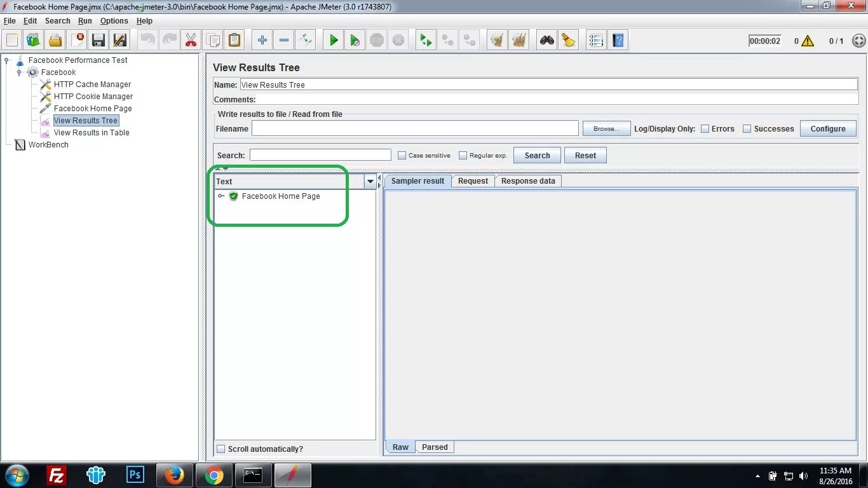Open the Text renderer dropdown
The image size is (868, 488).
370,182
